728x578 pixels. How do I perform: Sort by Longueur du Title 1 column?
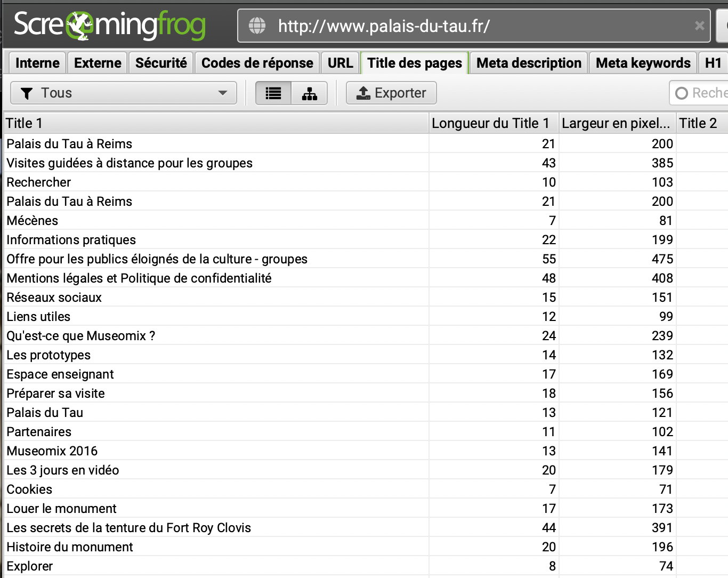[494, 123]
